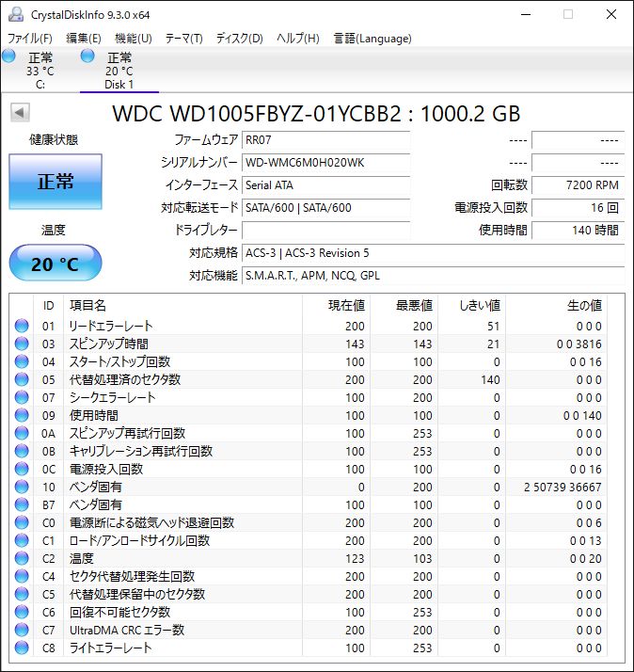
Task: Select the Disk 1 drive tab
Action: 119,71
